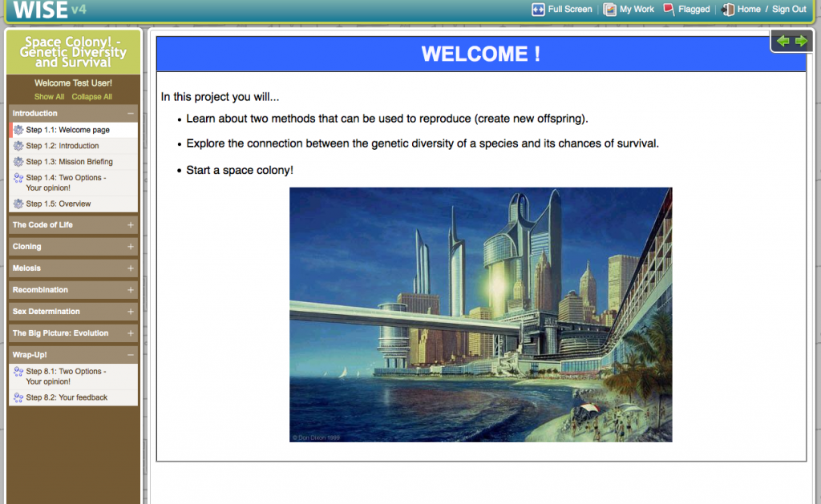Click the Full Screen link text
This screenshot has height=504, width=821.
tap(570, 10)
